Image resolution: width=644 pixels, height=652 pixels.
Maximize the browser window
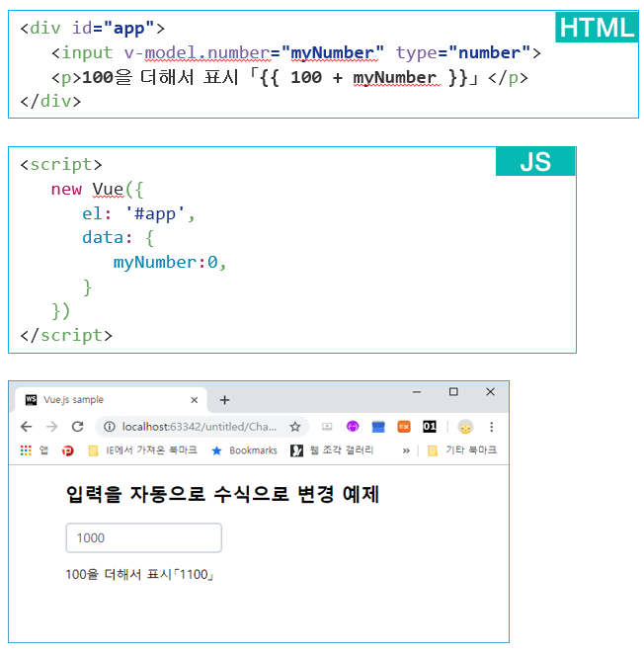point(453,392)
